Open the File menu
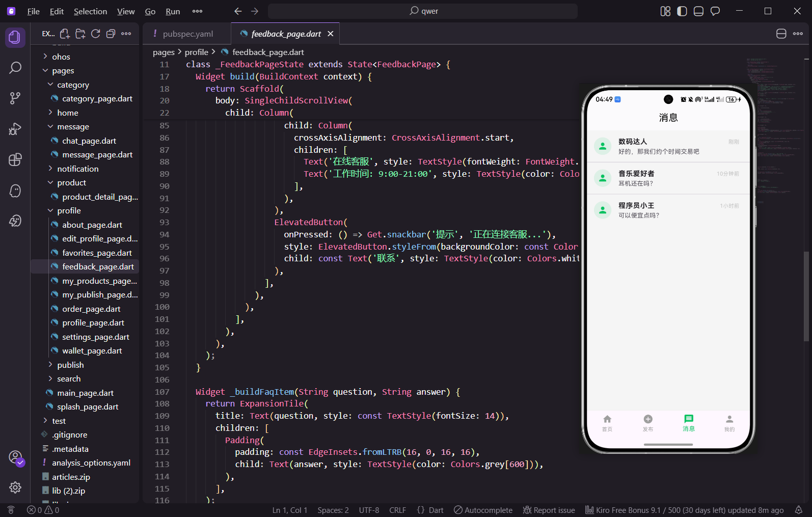 pos(34,11)
